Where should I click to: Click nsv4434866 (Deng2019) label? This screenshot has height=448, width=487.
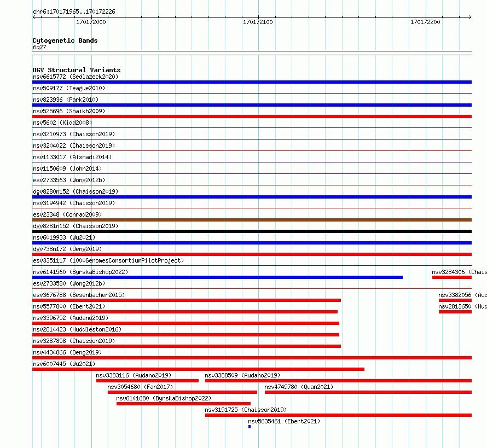[67, 352]
